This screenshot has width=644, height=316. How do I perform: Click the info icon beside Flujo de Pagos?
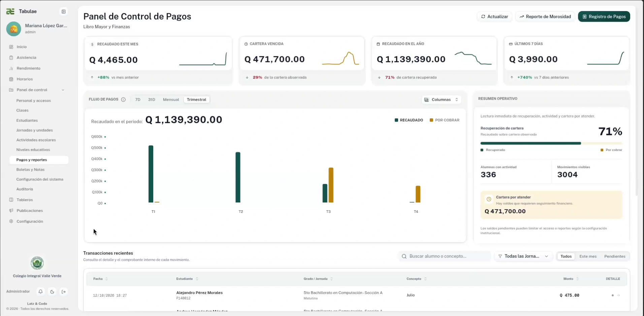[123, 99]
